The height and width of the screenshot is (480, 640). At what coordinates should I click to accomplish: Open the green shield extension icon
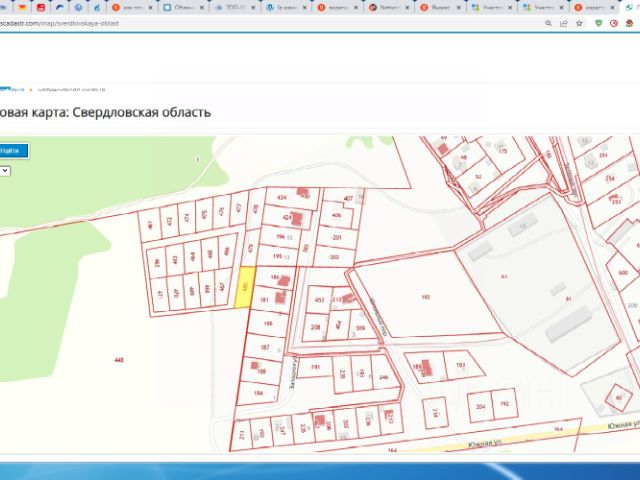599,23
